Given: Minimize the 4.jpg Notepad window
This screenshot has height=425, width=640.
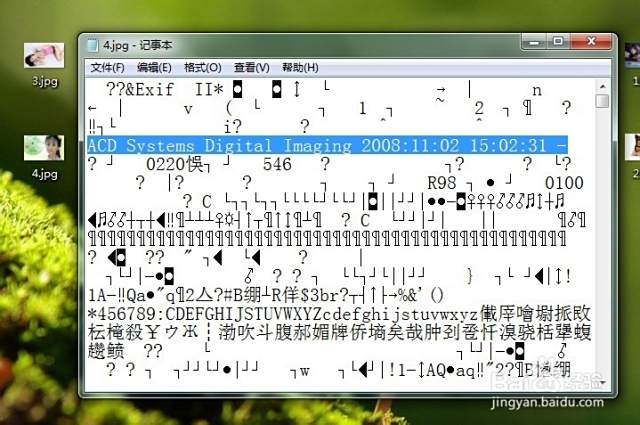Looking at the screenshot, I should [534, 42].
